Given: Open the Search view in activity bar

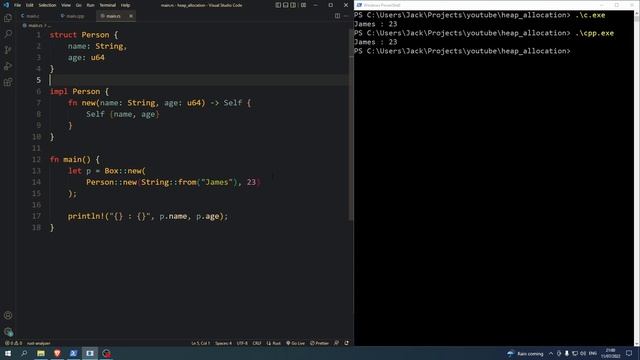Looking at the screenshot, I should tap(8, 34).
